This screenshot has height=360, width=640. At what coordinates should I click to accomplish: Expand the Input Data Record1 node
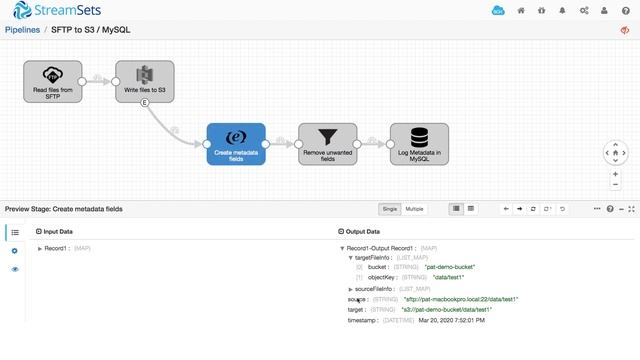40,249
